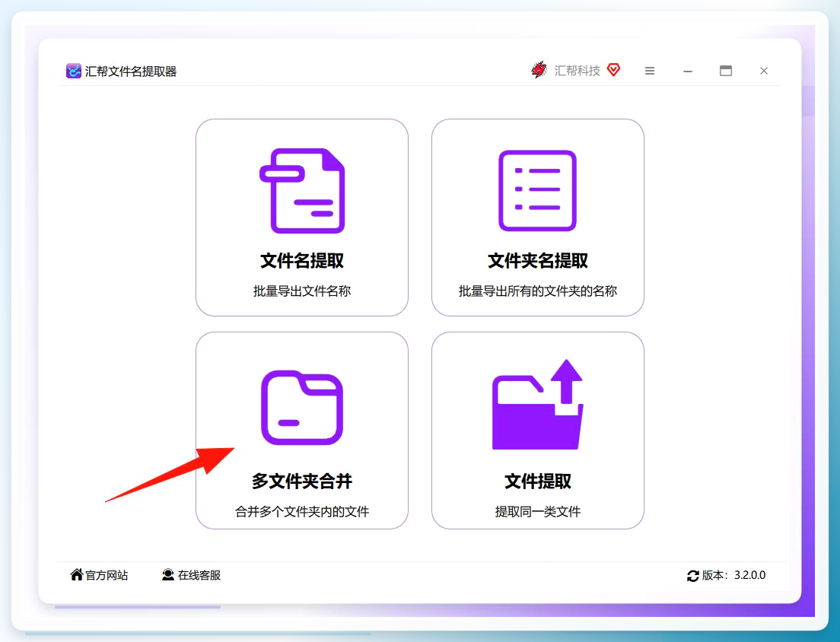Select the 多文件夹合并 title text
Screen dimensions: 840x642
point(302,481)
